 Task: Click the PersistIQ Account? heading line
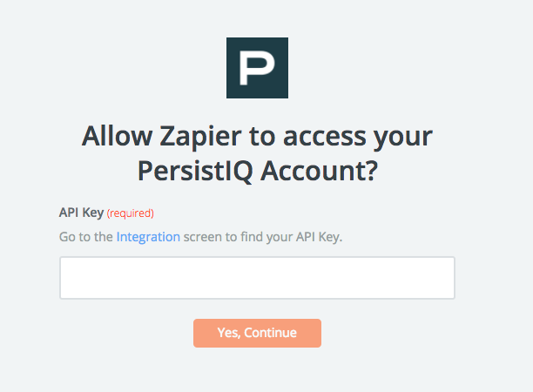257,171
